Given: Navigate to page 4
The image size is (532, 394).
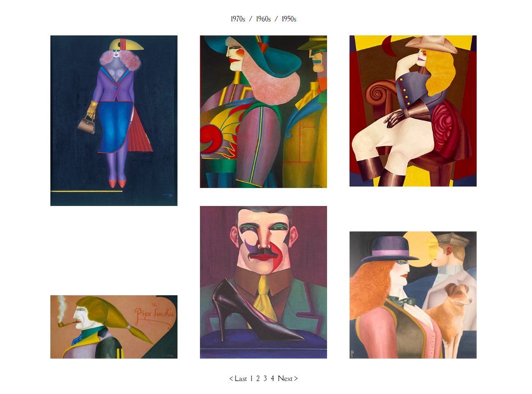Looking at the screenshot, I should [272, 379].
